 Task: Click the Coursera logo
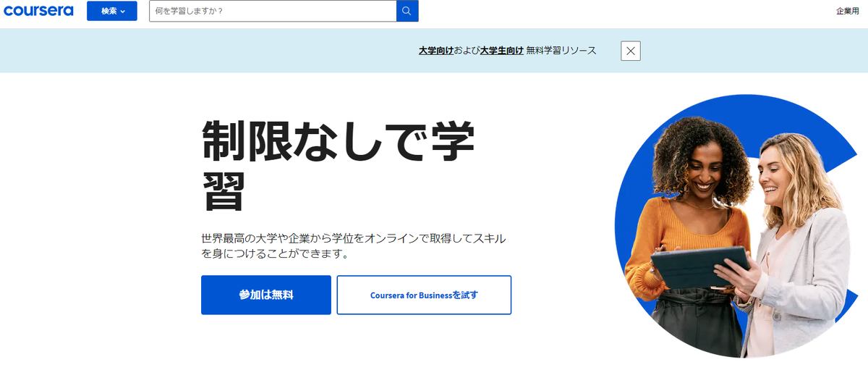[38, 11]
